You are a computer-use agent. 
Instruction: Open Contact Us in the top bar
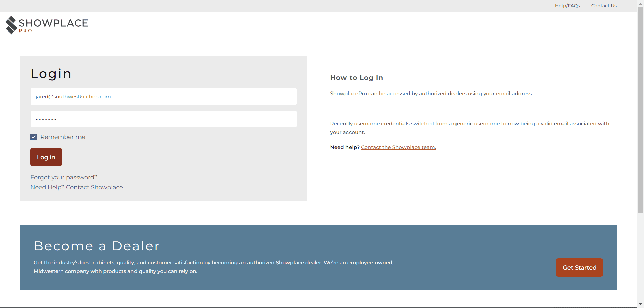coord(604,6)
